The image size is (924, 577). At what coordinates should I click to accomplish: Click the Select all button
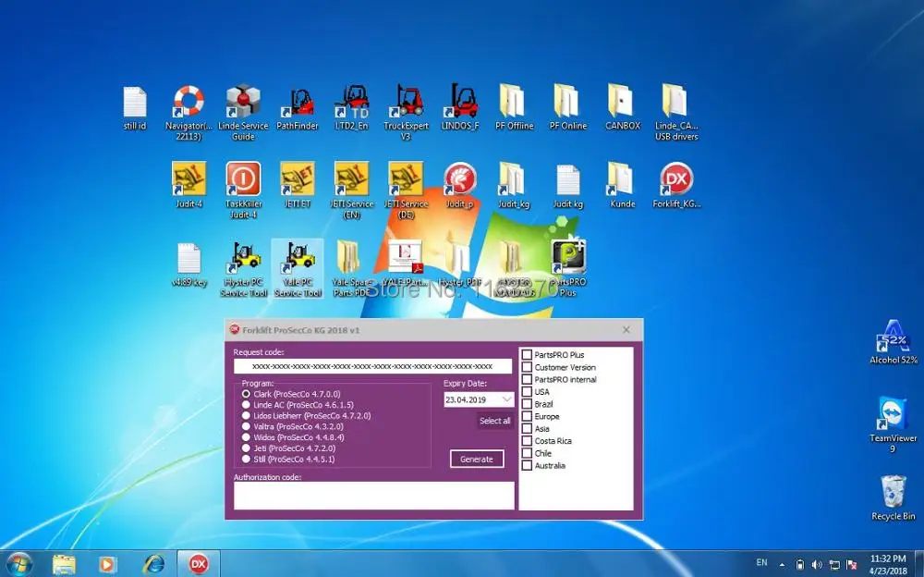[x=494, y=421]
